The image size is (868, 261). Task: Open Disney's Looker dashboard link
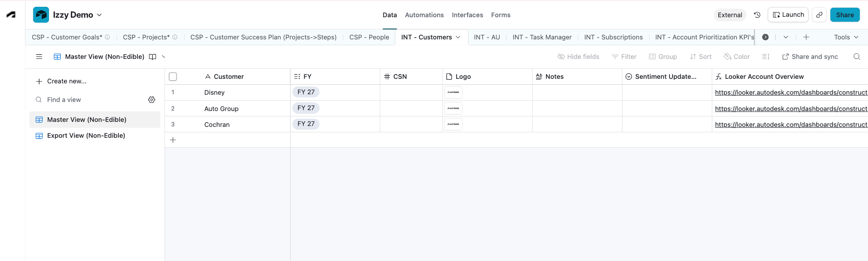click(x=791, y=92)
